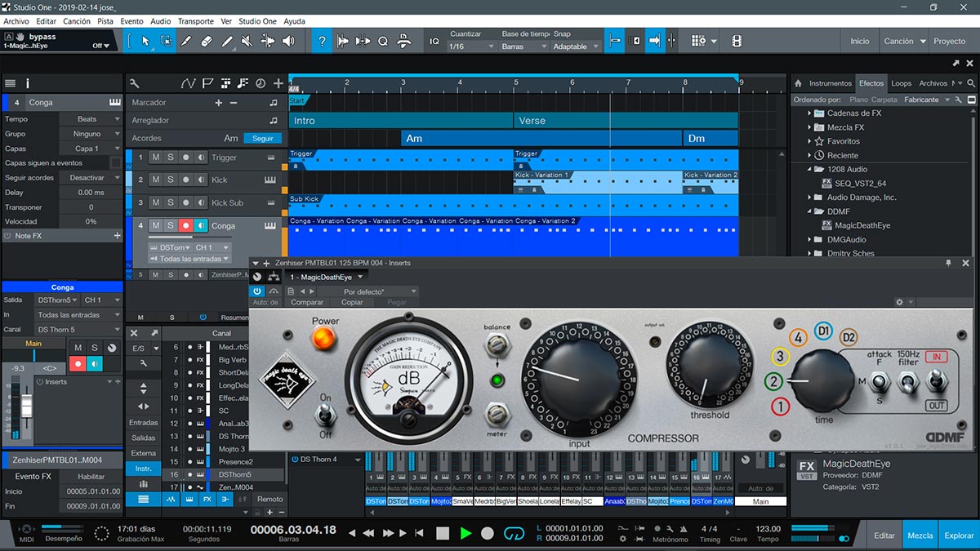Open the Editar view button
Viewport: 980px width, 551px height.
point(884,535)
